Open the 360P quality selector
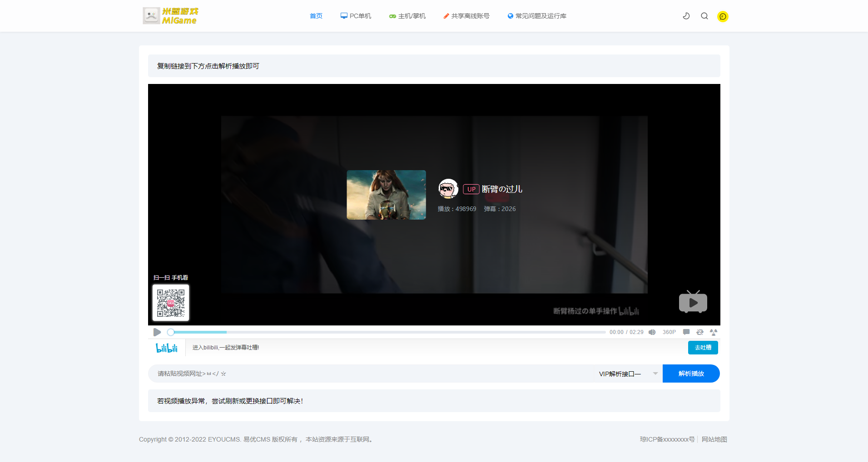The height and width of the screenshot is (462, 868). 669,332
